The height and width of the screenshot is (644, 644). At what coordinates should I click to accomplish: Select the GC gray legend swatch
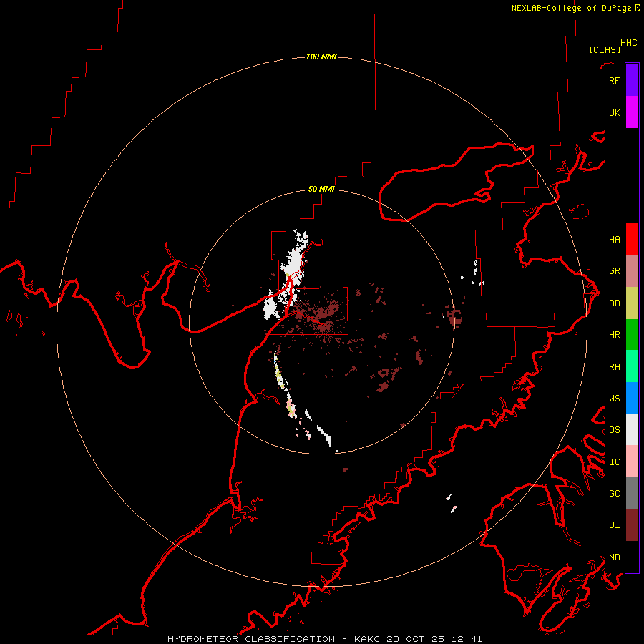(x=632, y=493)
